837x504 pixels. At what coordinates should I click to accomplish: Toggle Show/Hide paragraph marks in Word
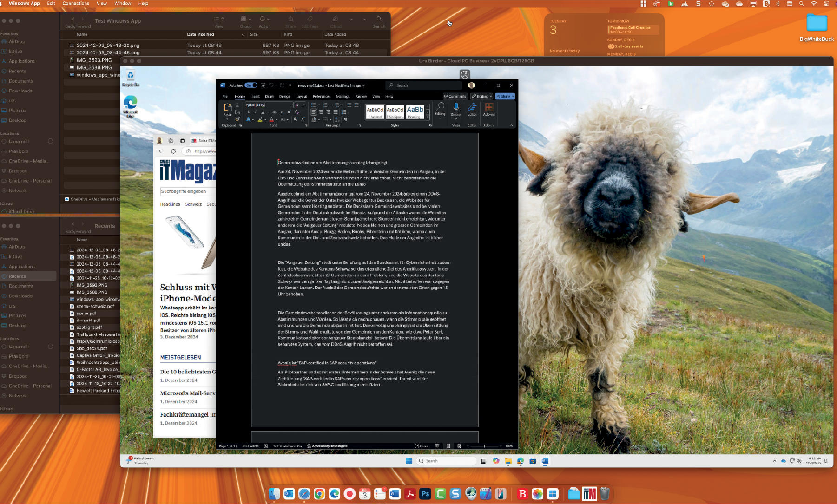tap(346, 119)
